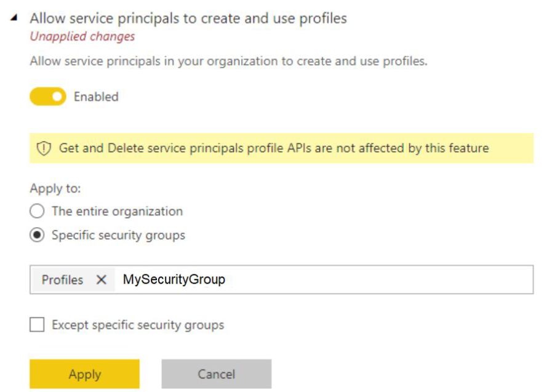Click the Except specific security groups label

pyautogui.click(x=138, y=325)
